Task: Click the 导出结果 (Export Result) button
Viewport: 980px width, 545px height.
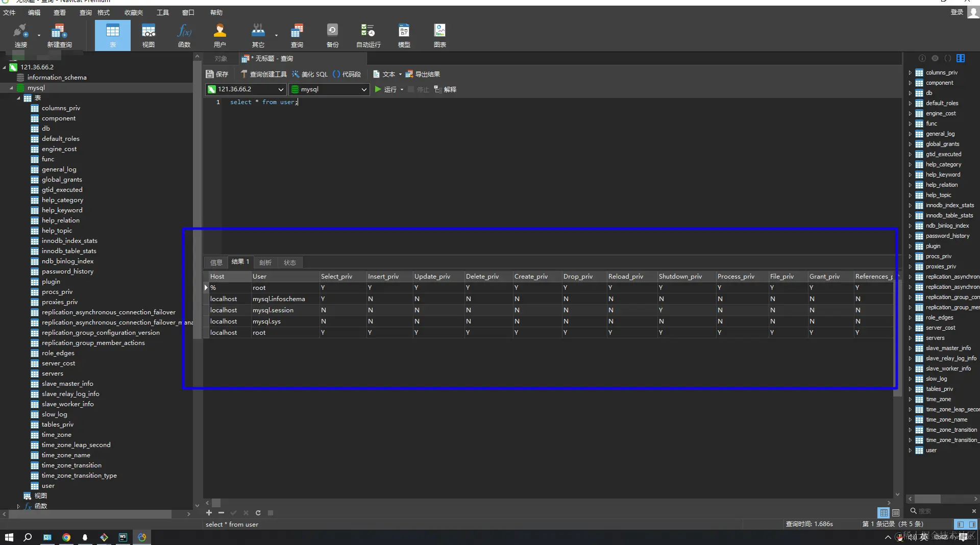Action: (423, 75)
